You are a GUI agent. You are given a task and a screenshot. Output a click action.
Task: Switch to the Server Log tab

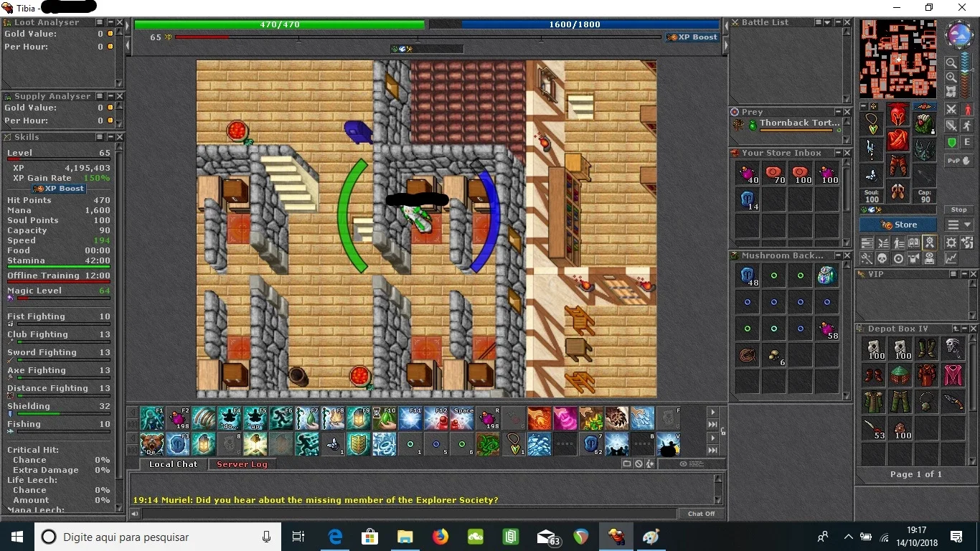coord(242,464)
